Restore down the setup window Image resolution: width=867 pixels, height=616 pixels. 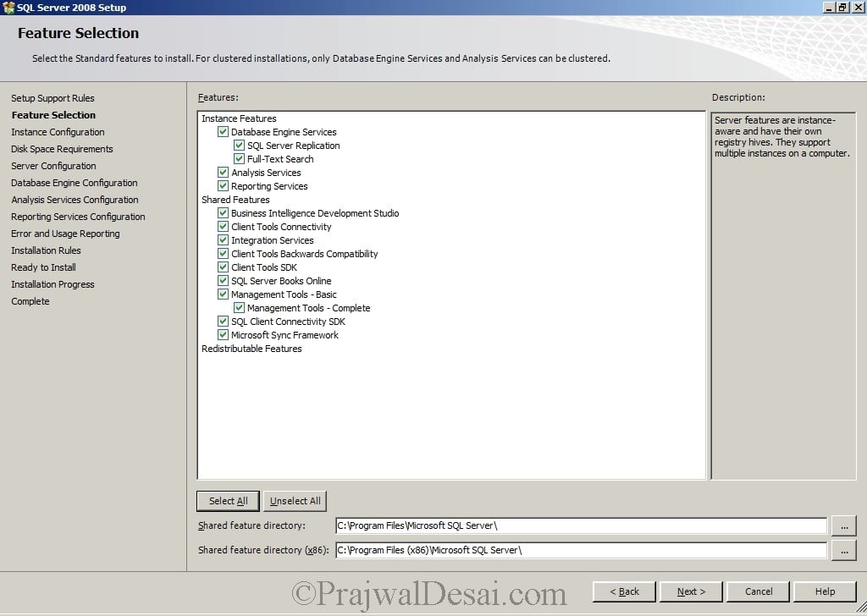pyautogui.click(x=842, y=7)
